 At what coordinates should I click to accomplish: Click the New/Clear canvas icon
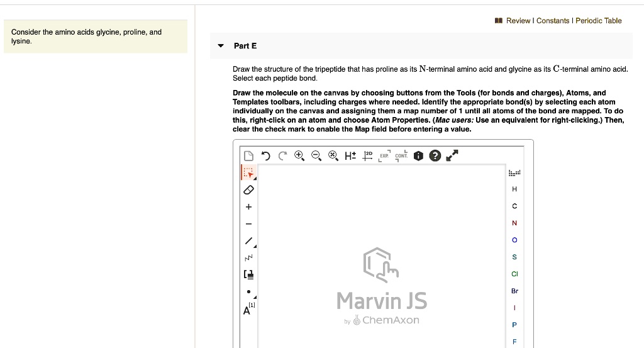tap(249, 156)
